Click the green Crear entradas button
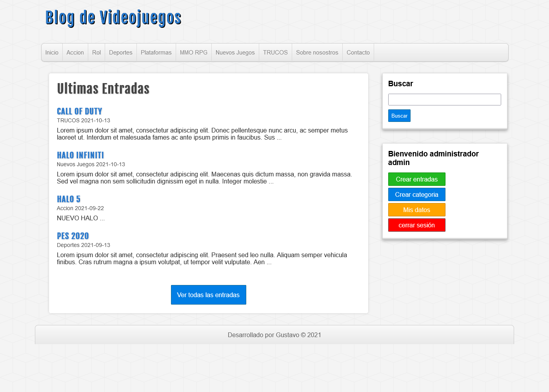 pyautogui.click(x=417, y=179)
